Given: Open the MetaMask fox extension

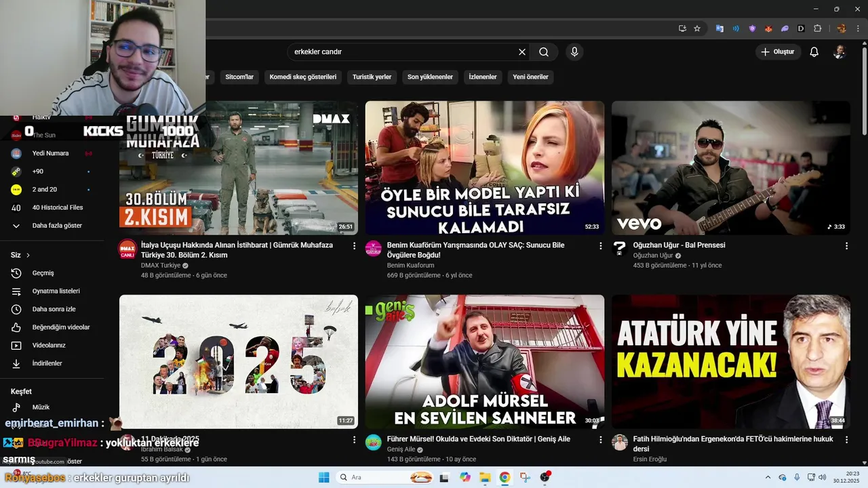Looking at the screenshot, I should click(768, 28).
